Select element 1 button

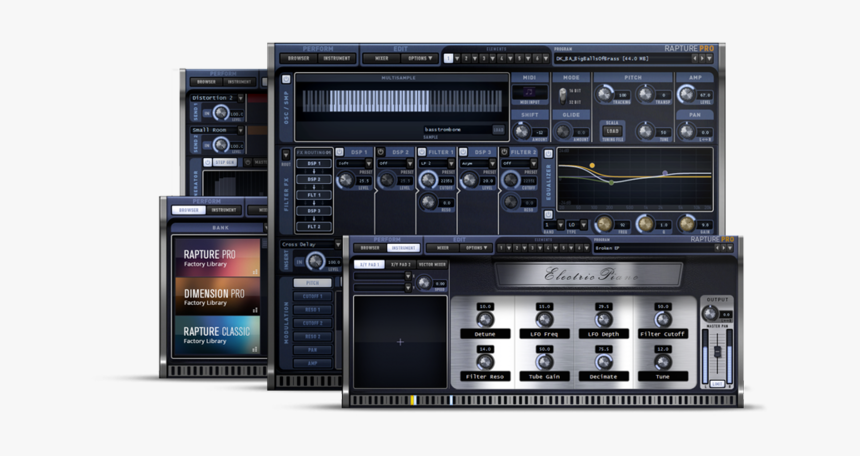click(x=448, y=58)
